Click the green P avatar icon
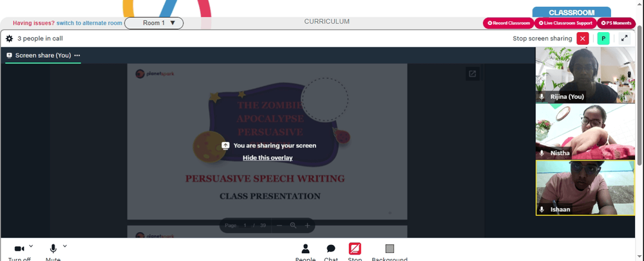644x261 pixels. coord(603,39)
